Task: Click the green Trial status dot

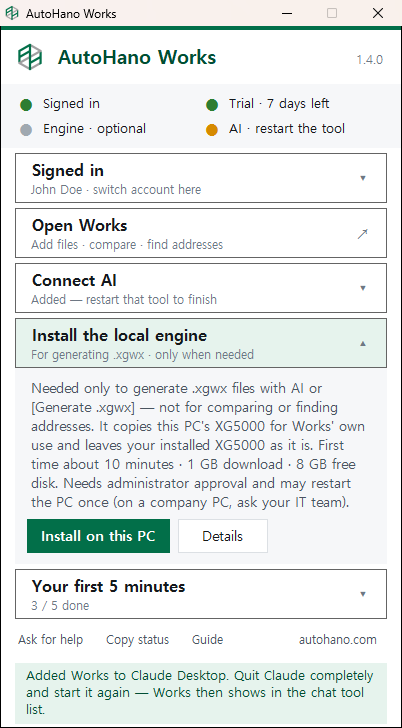Action: 212,105
